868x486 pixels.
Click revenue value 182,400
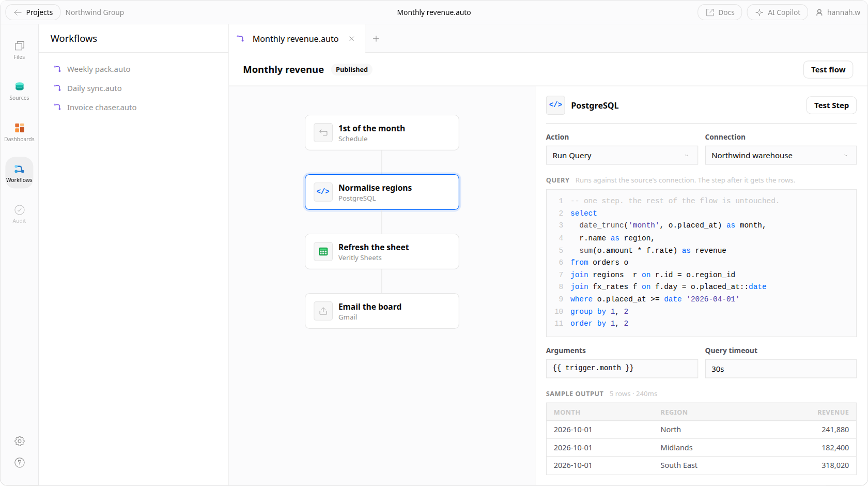click(835, 448)
